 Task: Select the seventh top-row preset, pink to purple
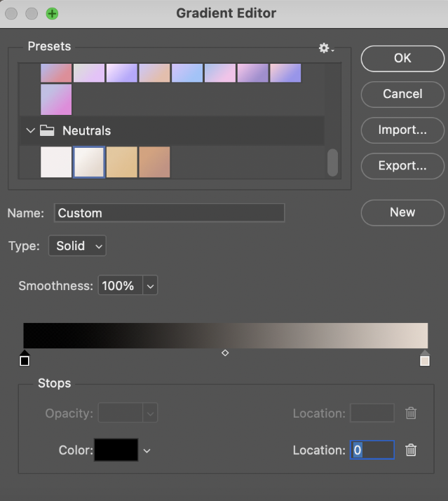[252, 73]
